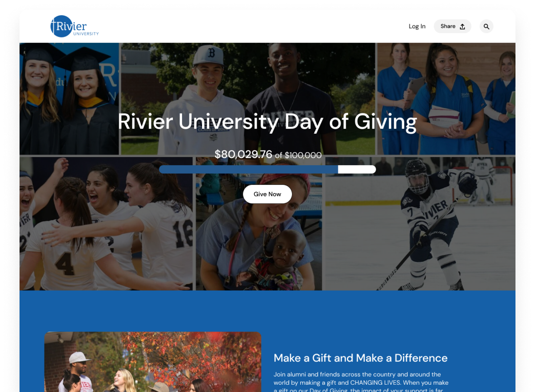Click the unfilled white part of progress bar
535x392 pixels.
tap(357, 169)
